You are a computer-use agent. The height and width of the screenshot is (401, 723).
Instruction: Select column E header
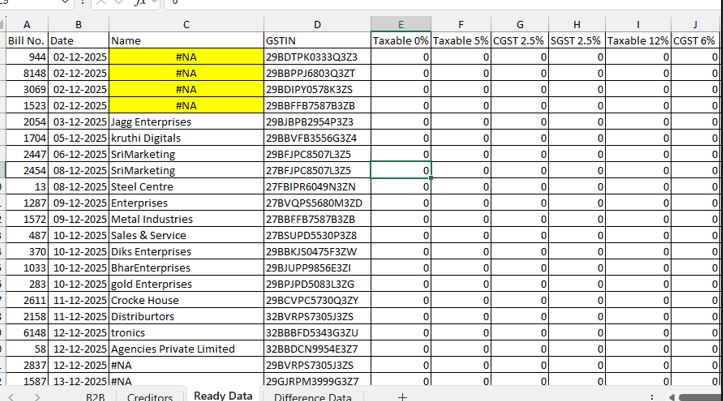point(400,24)
